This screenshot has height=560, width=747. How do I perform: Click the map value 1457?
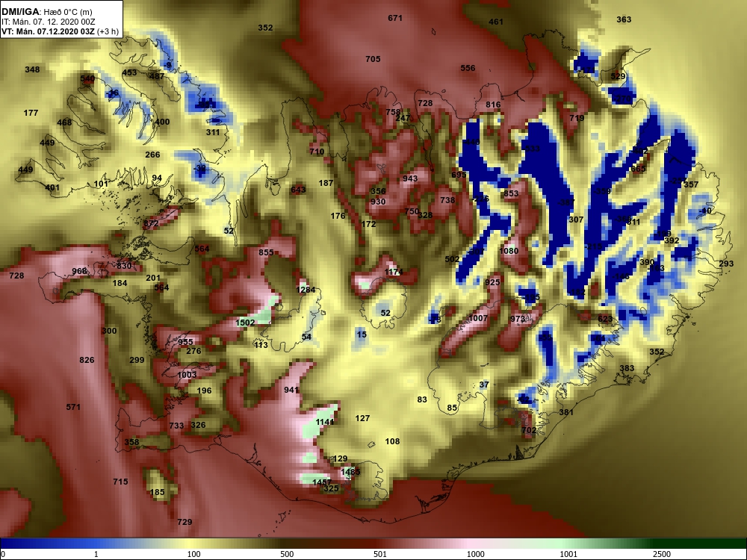point(322,482)
